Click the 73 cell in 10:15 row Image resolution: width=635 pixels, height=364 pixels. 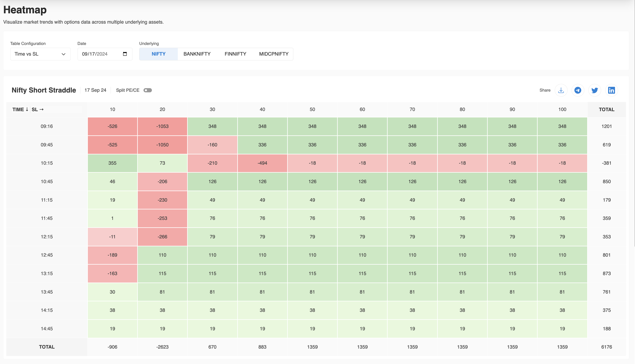162,163
